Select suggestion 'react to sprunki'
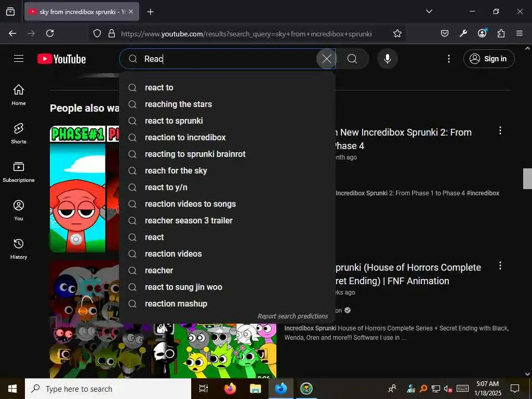Image resolution: width=532 pixels, height=399 pixels. point(228,121)
